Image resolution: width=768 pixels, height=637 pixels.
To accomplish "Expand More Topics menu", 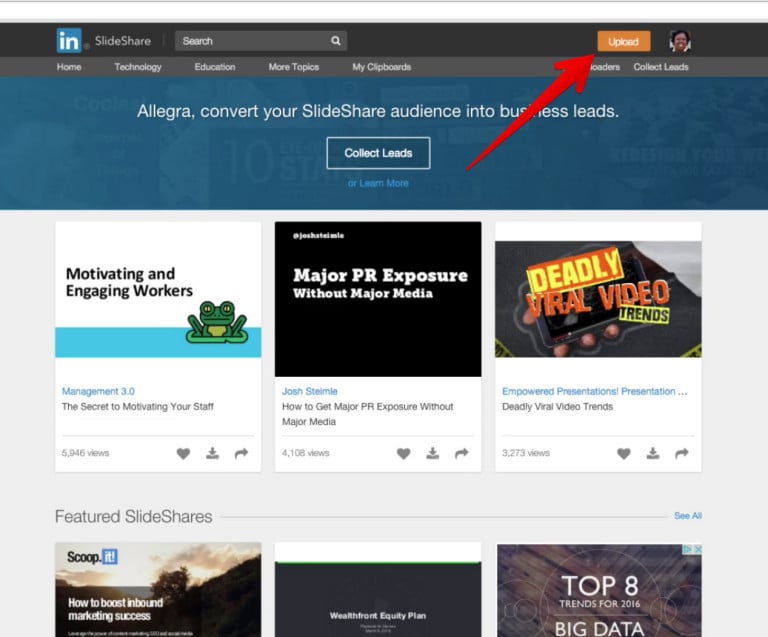I will tap(293, 67).
